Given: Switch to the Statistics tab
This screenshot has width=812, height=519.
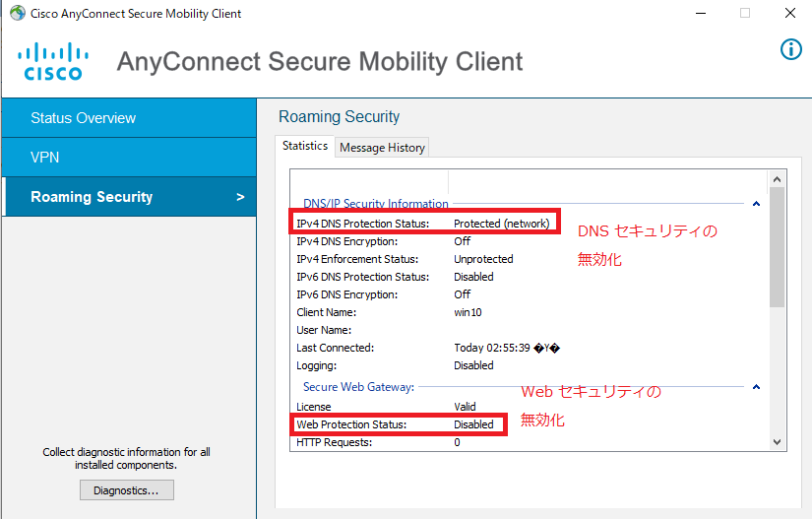Looking at the screenshot, I should [x=305, y=146].
